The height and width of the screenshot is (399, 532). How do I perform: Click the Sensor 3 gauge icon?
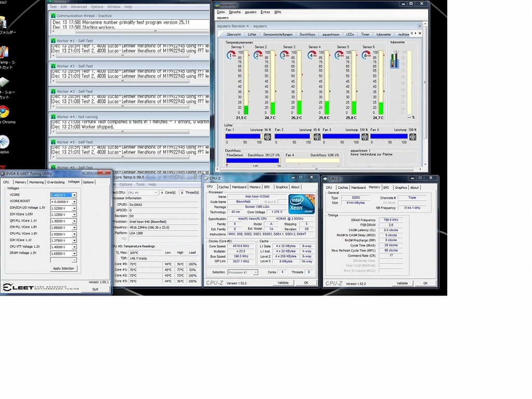point(285,55)
